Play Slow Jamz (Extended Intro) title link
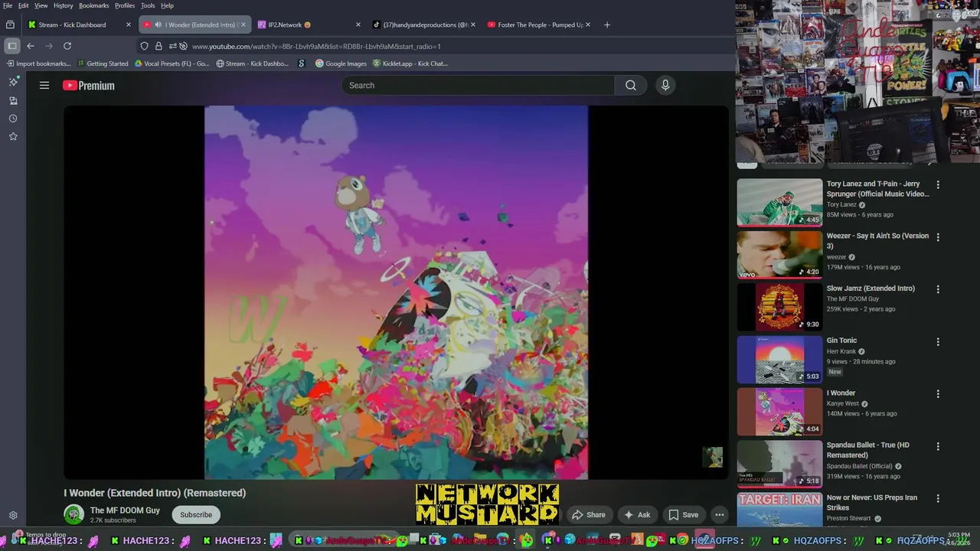 [x=871, y=289]
